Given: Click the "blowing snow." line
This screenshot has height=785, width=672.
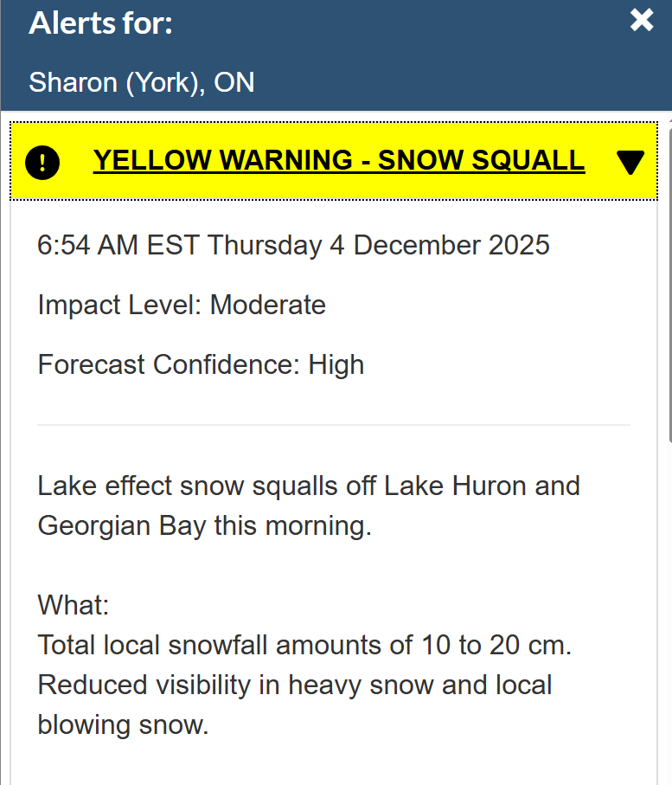Looking at the screenshot, I should (x=123, y=724).
